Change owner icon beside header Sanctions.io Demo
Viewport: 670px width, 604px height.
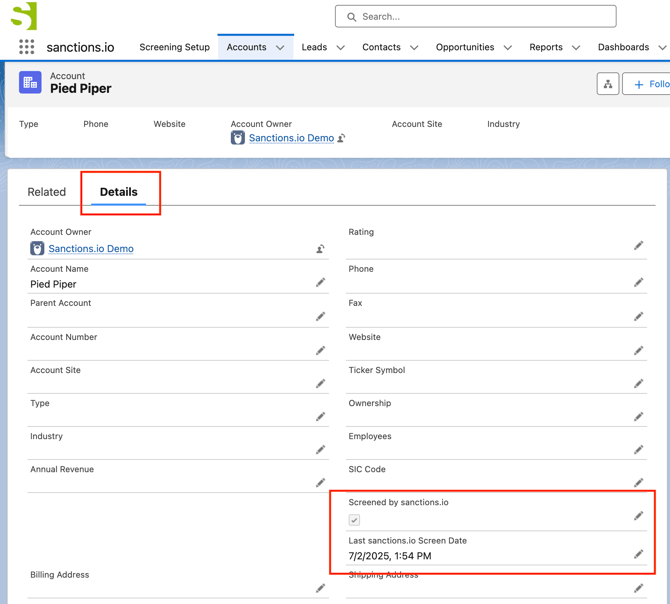(341, 138)
